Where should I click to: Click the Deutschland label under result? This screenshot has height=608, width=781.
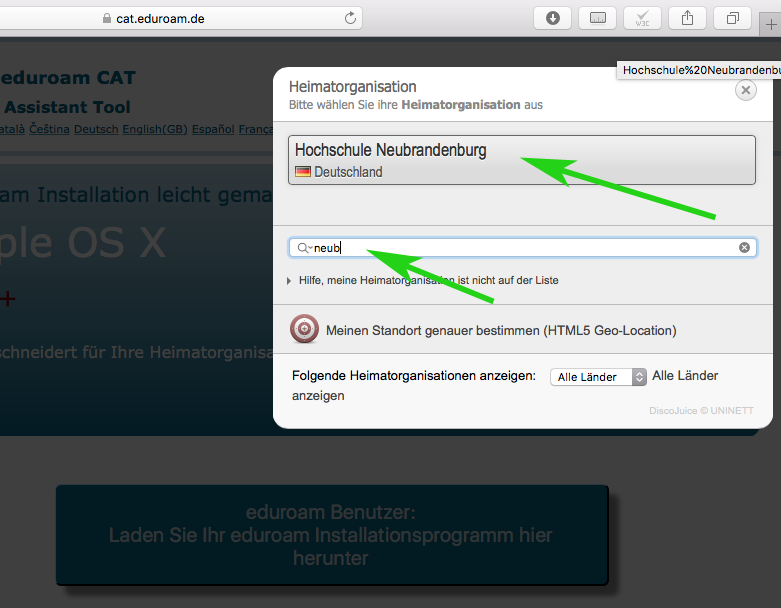[348, 172]
